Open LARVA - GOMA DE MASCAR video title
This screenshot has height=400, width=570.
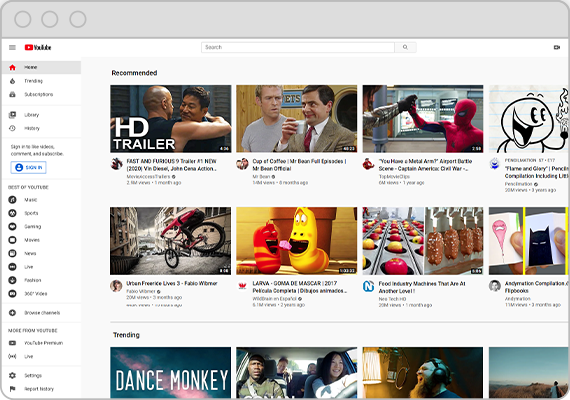[x=300, y=287]
